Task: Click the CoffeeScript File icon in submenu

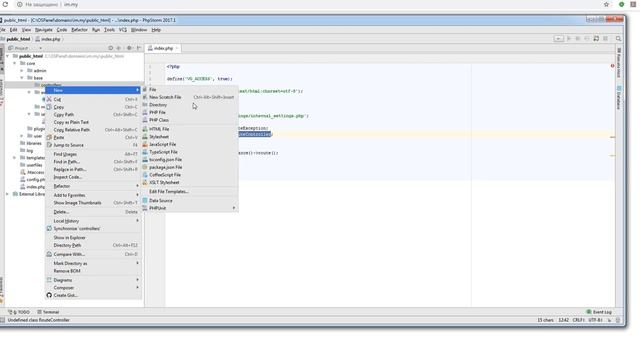Action: point(145,175)
